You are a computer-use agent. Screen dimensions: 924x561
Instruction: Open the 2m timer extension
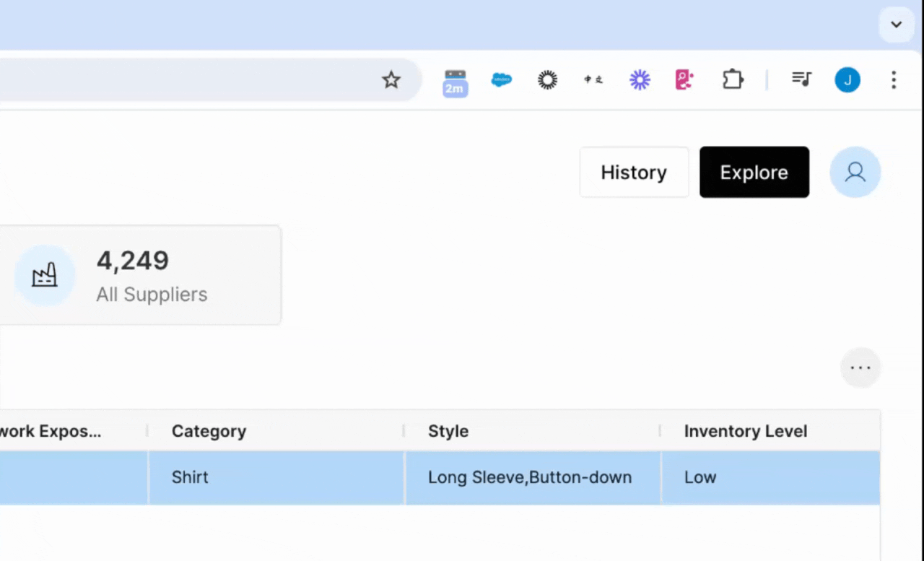coord(455,82)
